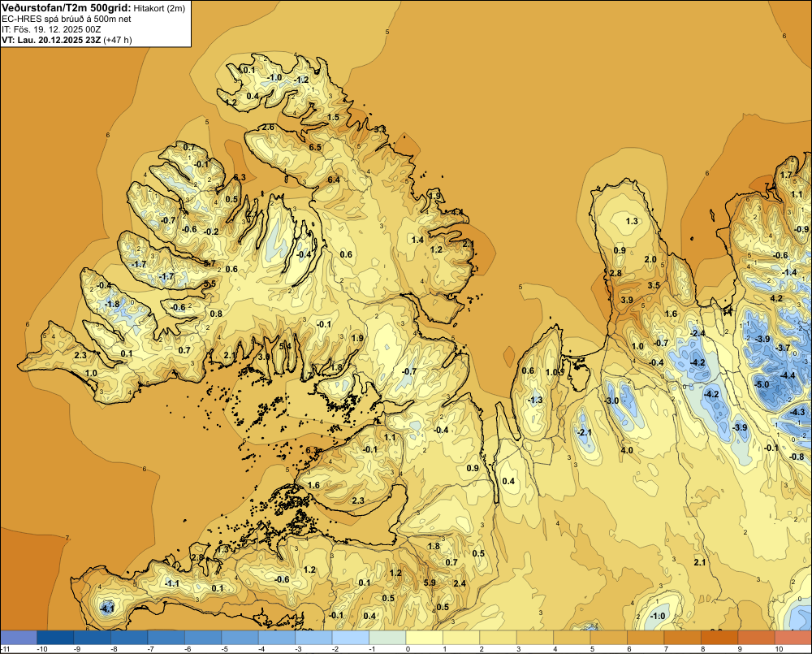The height and width of the screenshot is (654, 812).
Task: Click the legend swatch between -1 and 0
Action: (x=387, y=637)
